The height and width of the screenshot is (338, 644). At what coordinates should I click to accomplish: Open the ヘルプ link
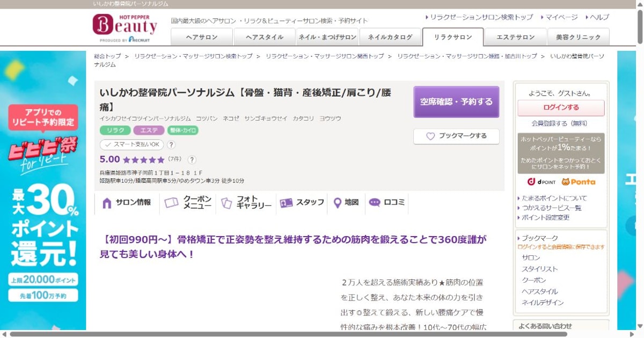599,17
